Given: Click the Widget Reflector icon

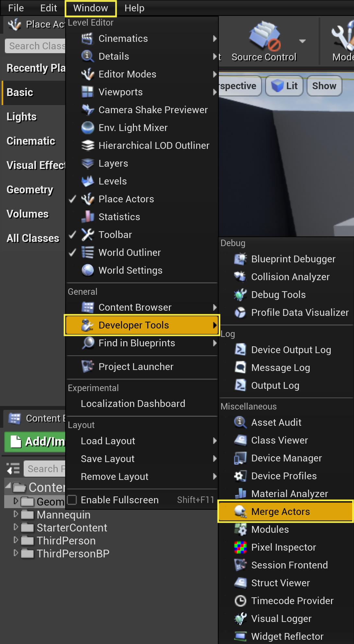Looking at the screenshot, I should click(240, 637).
